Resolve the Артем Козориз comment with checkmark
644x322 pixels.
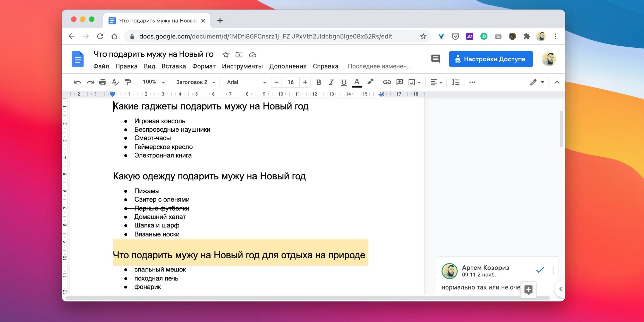[540, 270]
